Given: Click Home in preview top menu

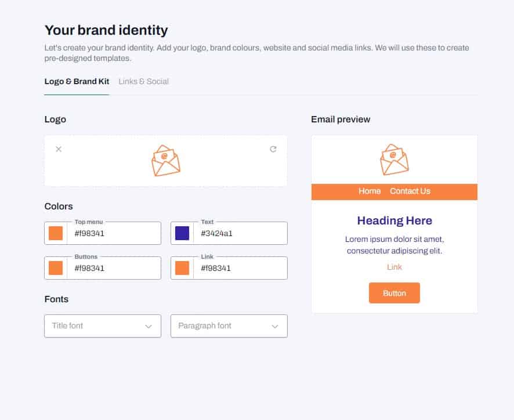Looking at the screenshot, I should (370, 191).
